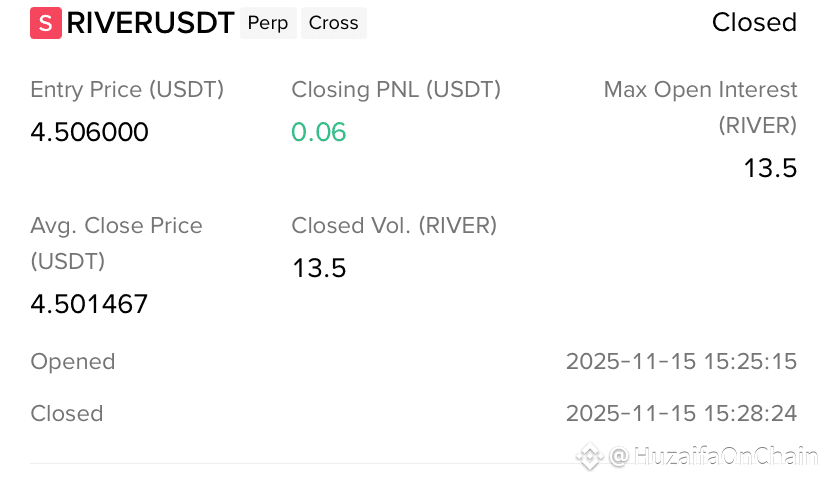Select the green 0.06 PNL value
The image size is (827, 482).
319,132
